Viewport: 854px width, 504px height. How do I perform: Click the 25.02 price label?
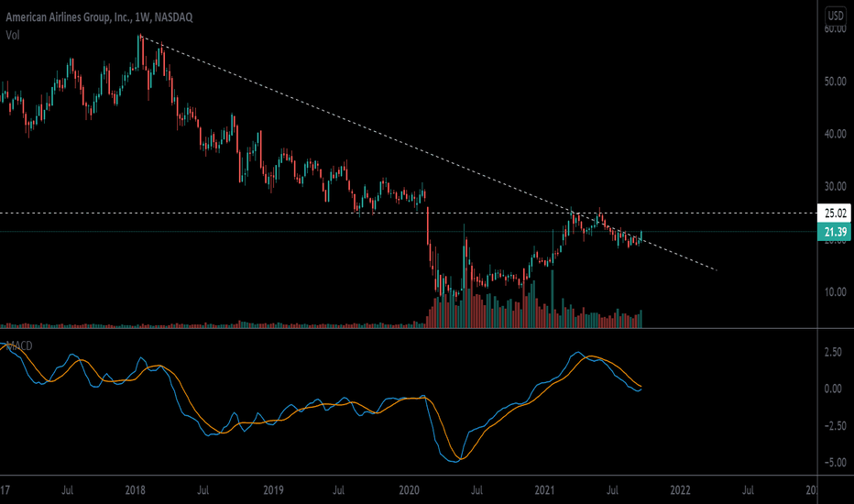(x=835, y=213)
